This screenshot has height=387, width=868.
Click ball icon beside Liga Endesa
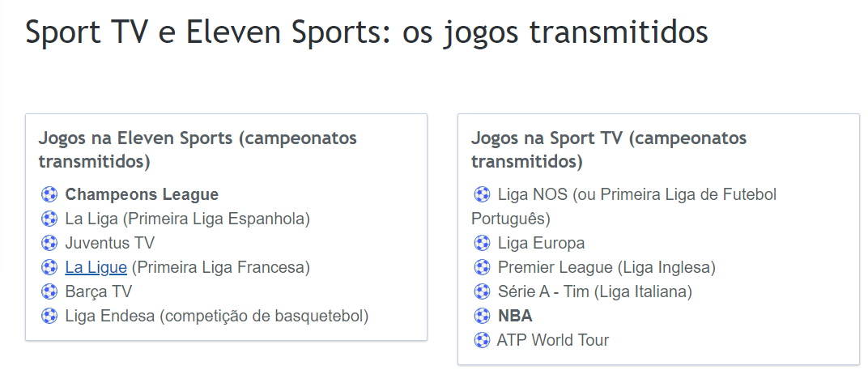(x=49, y=316)
